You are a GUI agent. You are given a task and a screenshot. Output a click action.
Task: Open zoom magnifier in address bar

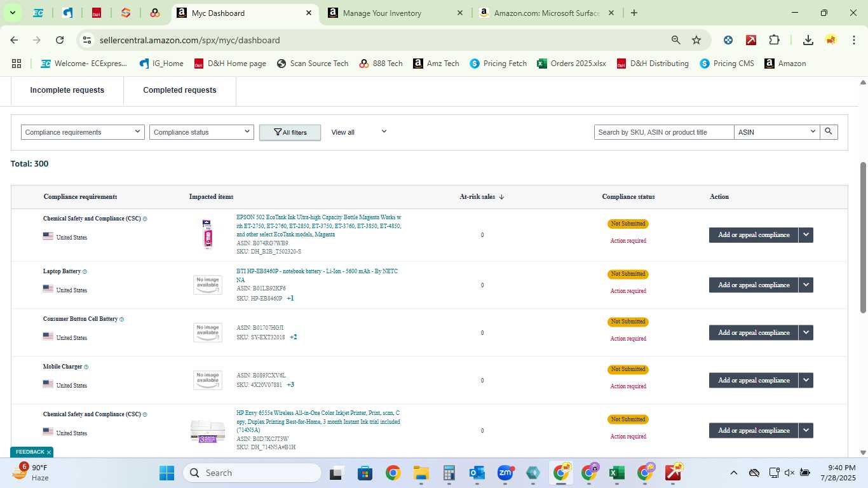(676, 40)
